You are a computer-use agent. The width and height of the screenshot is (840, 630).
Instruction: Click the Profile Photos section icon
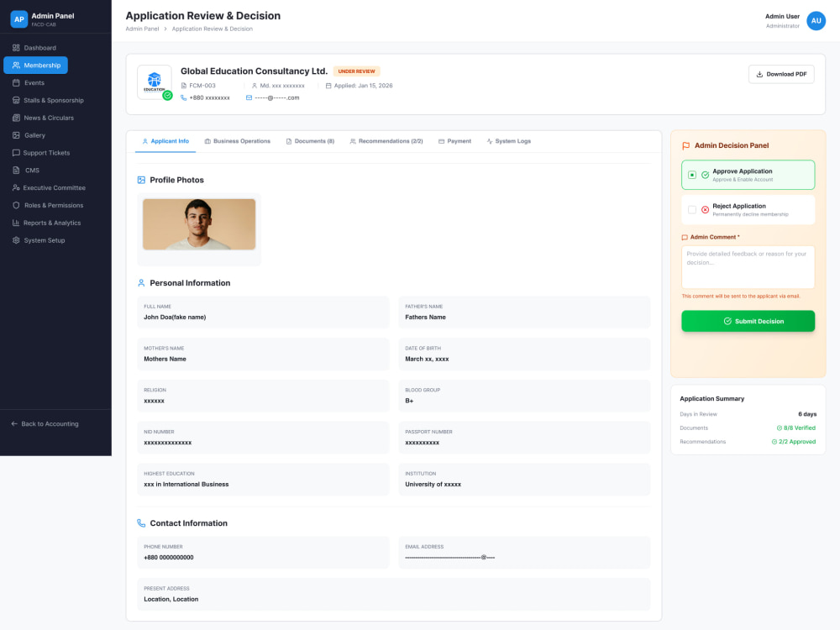(x=141, y=180)
